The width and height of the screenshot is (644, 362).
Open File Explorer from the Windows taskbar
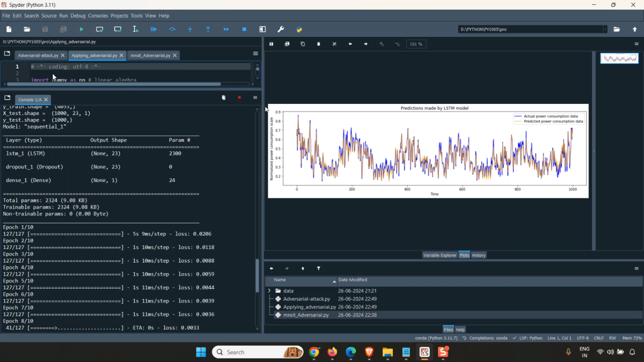tap(388, 352)
